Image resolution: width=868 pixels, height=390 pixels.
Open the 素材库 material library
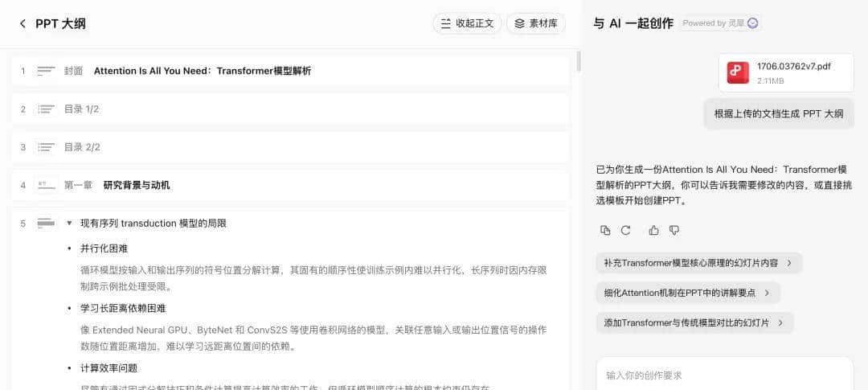pyautogui.click(x=535, y=23)
